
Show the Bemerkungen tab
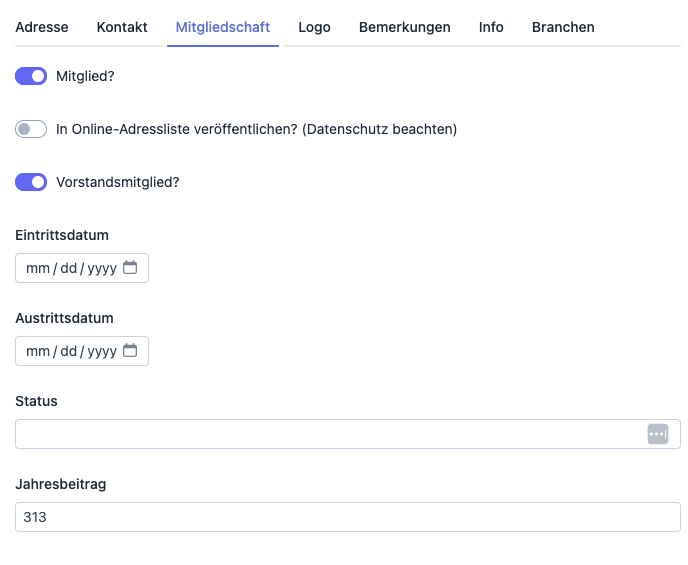(404, 27)
